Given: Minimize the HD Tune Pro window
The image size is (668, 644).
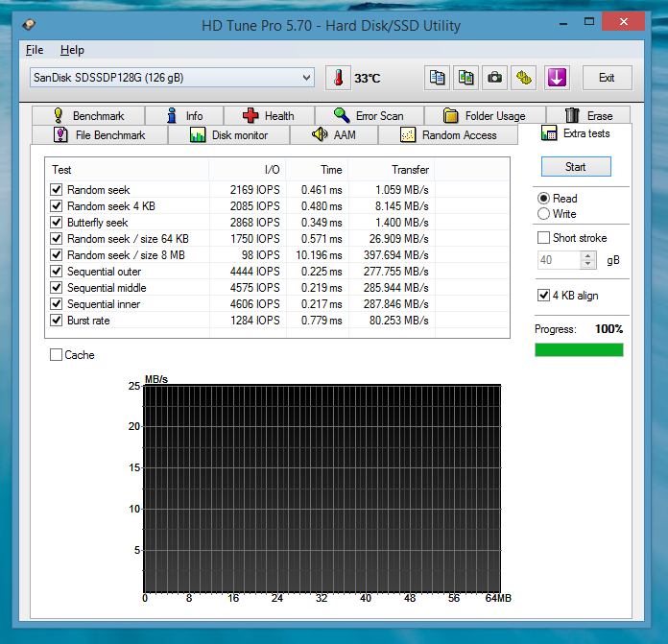Looking at the screenshot, I should [563, 23].
